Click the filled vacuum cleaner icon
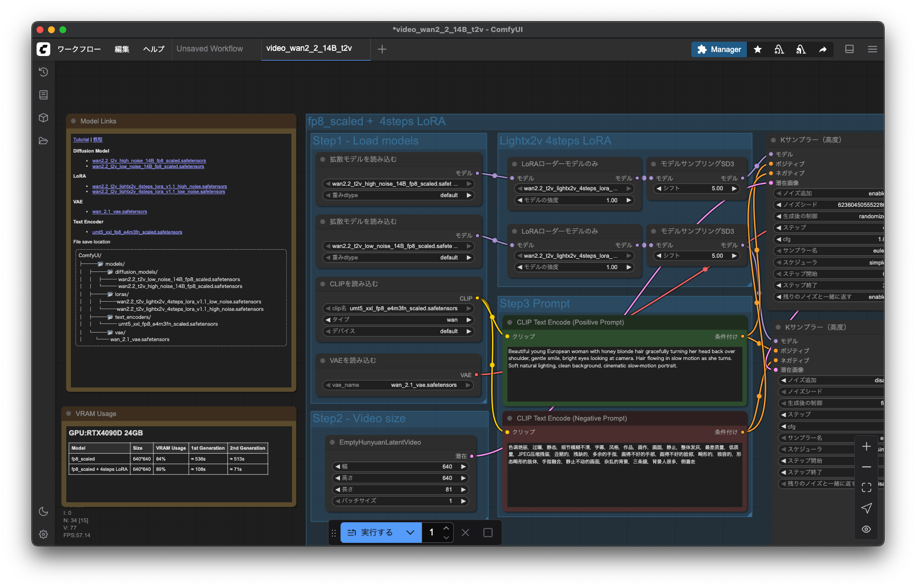 coord(801,50)
